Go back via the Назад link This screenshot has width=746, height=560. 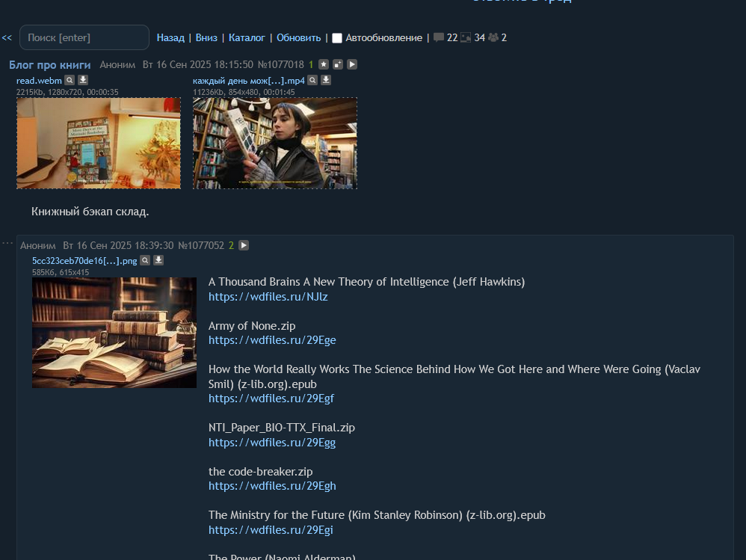click(170, 37)
